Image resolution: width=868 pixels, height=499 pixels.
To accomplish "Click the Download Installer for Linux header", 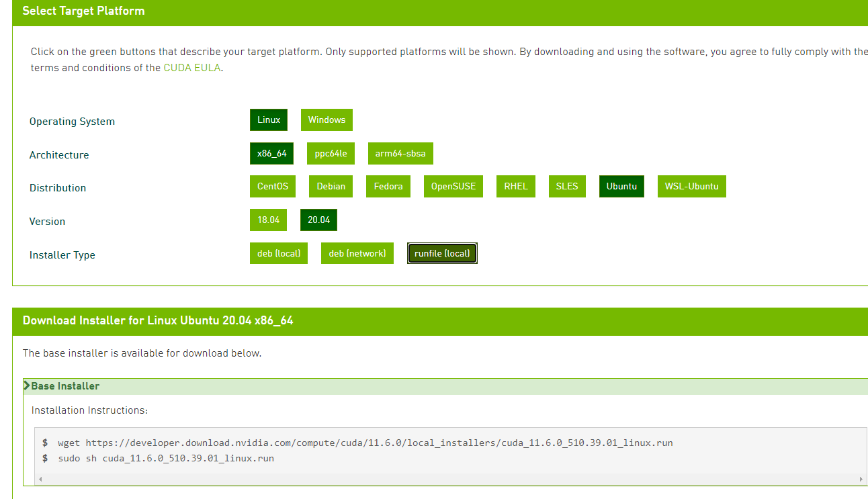I will 158,321.
